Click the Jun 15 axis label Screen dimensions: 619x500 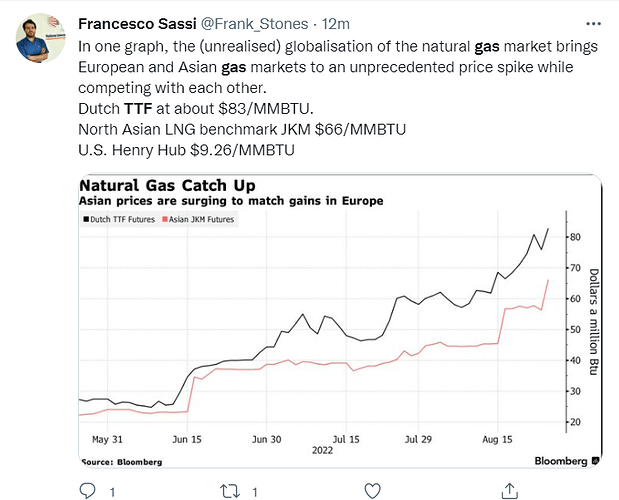187,439
